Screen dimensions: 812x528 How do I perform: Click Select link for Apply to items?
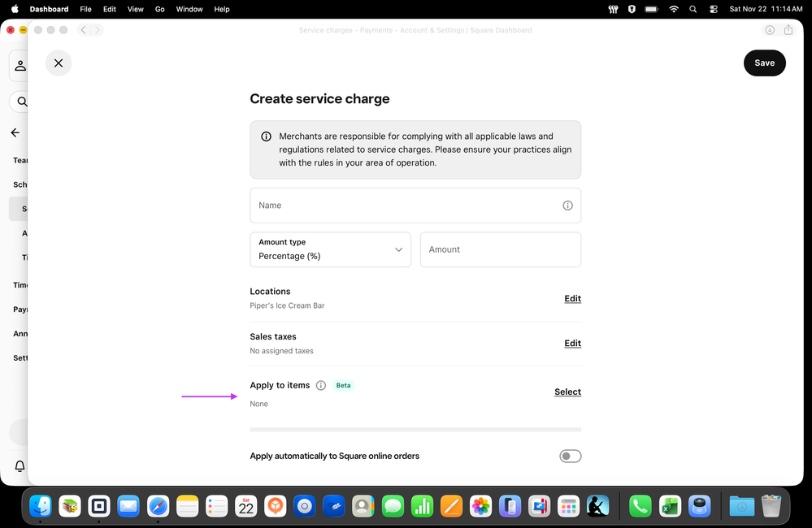(567, 392)
